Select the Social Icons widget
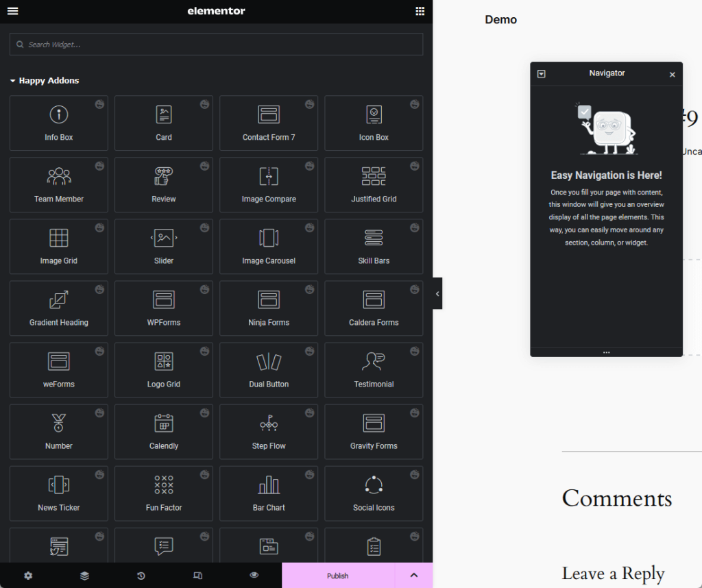 coord(374,493)
